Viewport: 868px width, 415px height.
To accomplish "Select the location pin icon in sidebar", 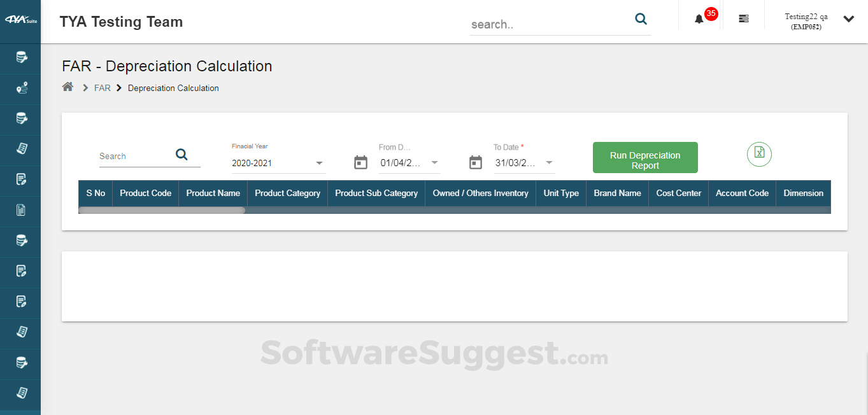I will coord(20,89).
